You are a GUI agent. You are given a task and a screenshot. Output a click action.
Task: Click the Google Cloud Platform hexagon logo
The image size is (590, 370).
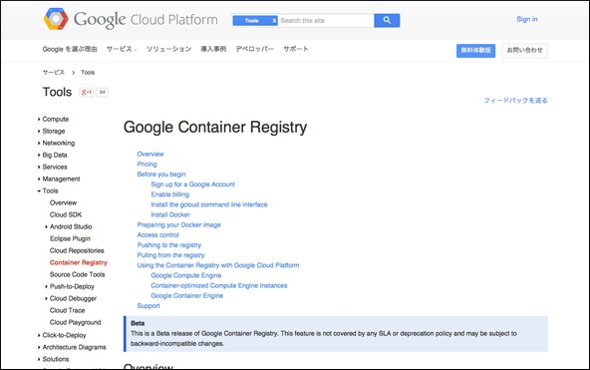(x=56, y=19)
